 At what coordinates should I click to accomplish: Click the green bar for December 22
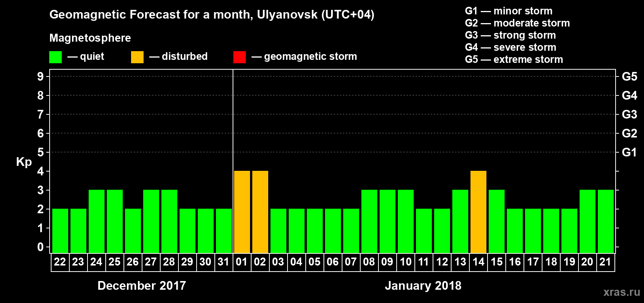point(60,231)
